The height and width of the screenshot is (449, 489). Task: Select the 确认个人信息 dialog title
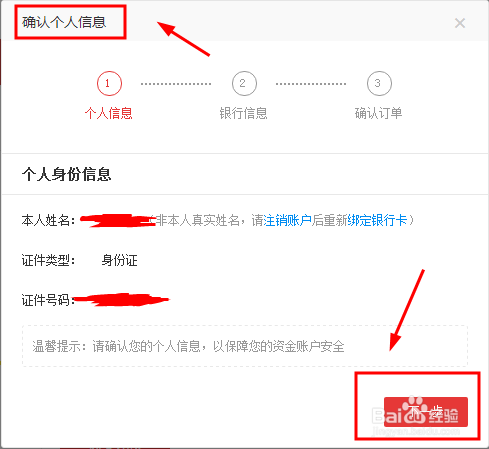64,22
